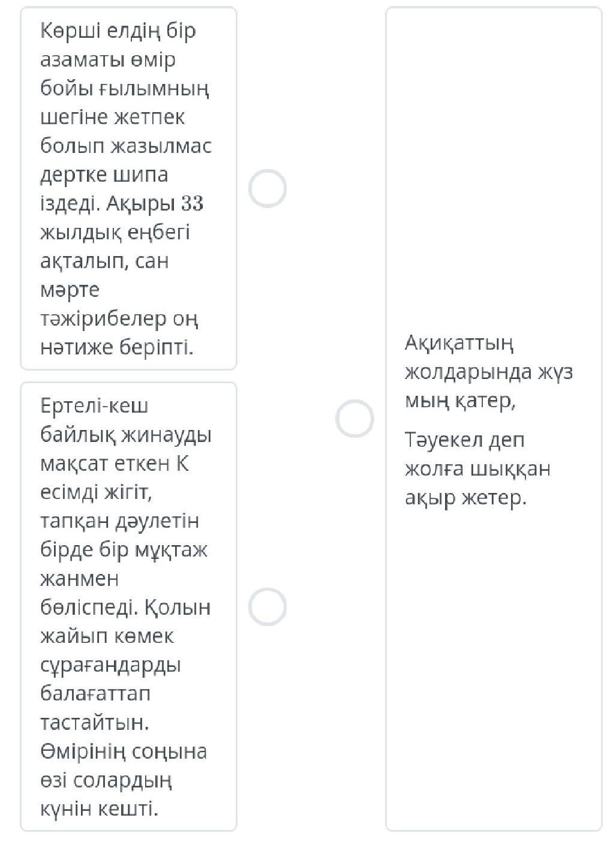Click the card starting with Көрші елдің
Screen dimensions: 616x860
(x=128, y=188)
